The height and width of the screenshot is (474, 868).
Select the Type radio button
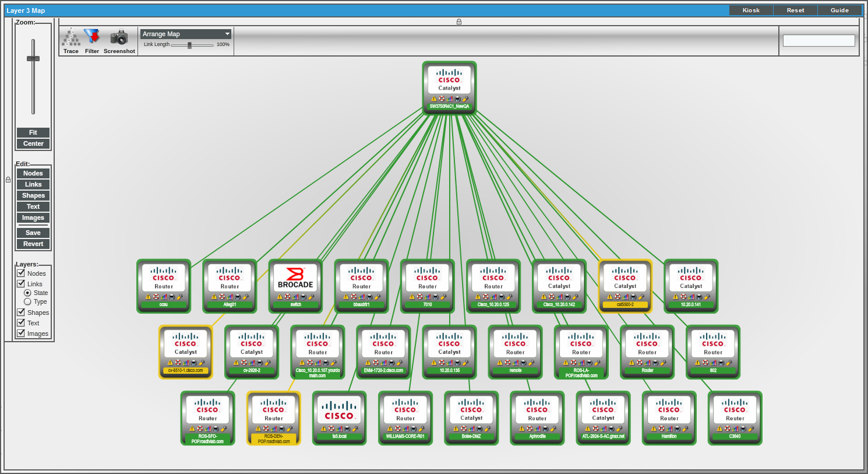27,301
